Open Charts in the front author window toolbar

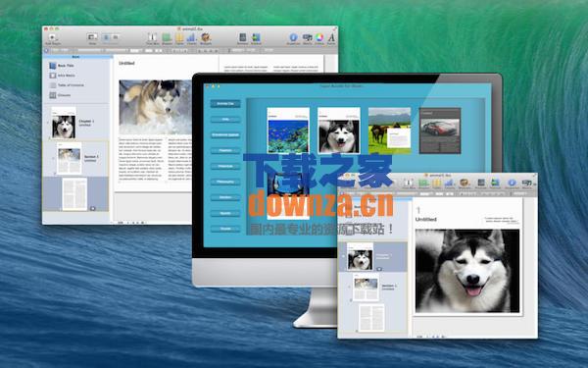pyautogui.click(x=449, y=184)
